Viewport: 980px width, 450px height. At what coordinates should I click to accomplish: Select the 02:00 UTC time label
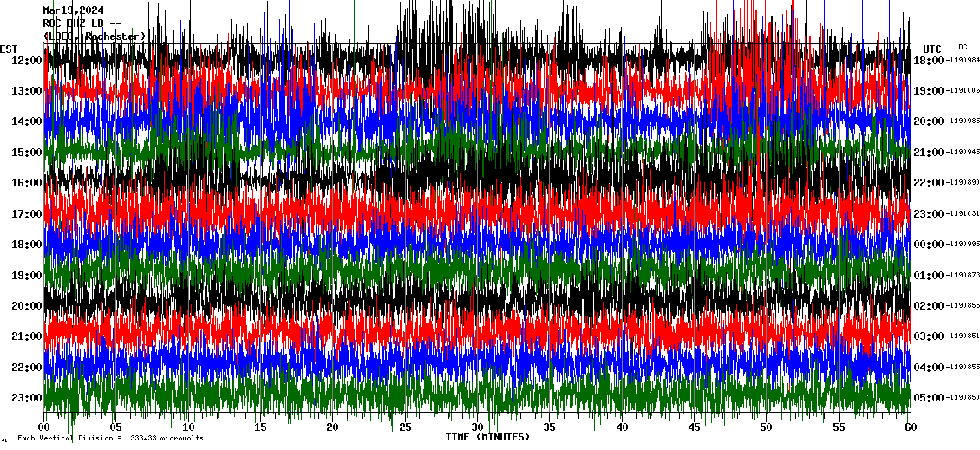click(928, 305)
